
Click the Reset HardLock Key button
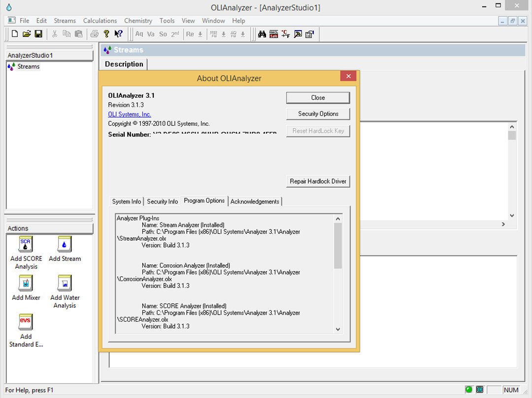(318, 131)
